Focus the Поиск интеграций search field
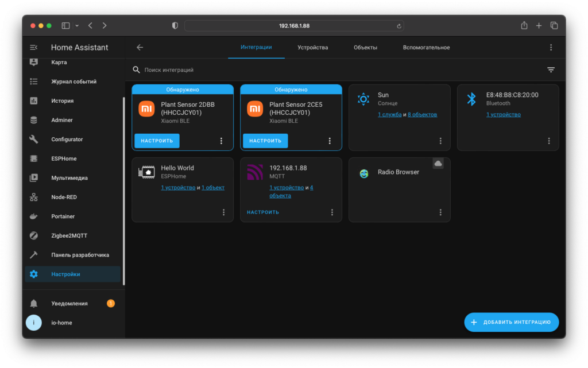Image resolution: width=588 pixels, height=368 pixels. (x=338, y=69)
